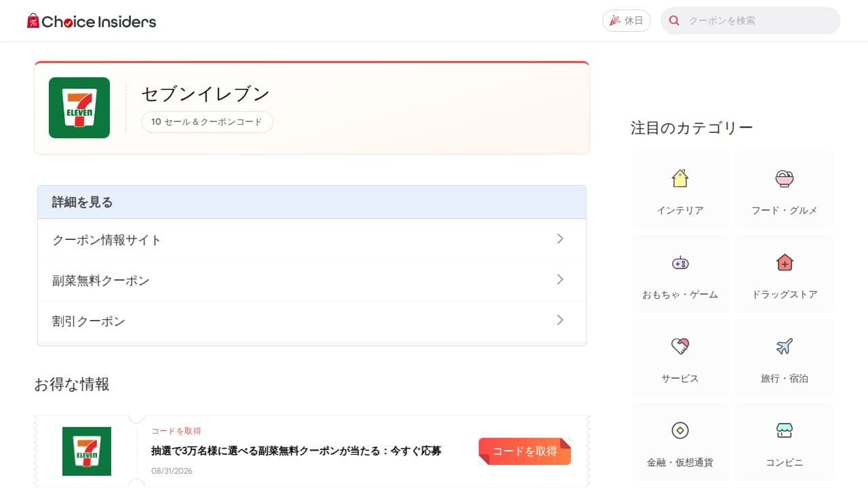The height and width of the screenshot is (488, 868).
Task: Click the 詳細を見る section header
Action: tap(312, 202)
